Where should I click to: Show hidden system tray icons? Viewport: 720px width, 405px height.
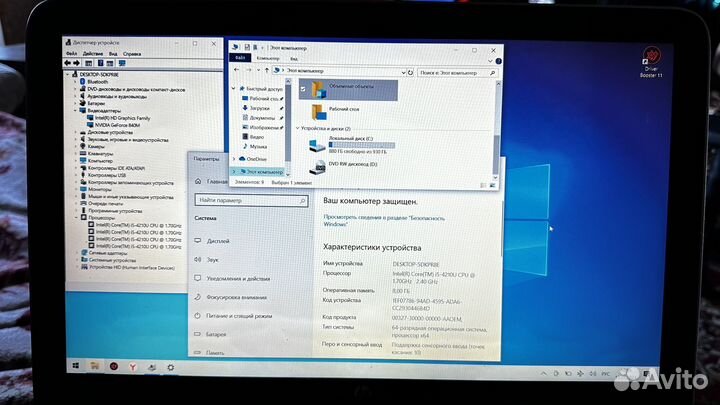click(x=543, y=374)
